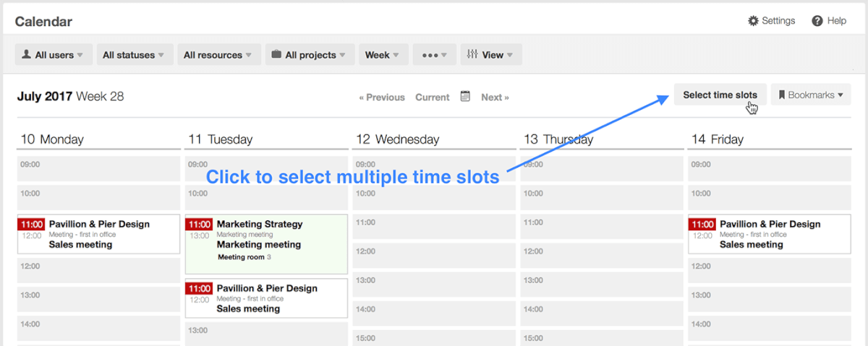This screenshot has height=346, width=868.
Task: Click the Select time slots button
Action: point(720,95)
